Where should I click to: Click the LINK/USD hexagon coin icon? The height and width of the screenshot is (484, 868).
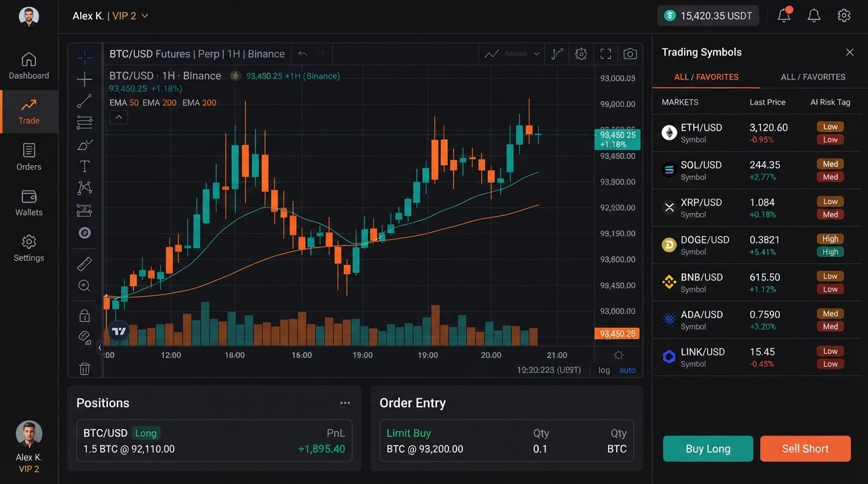point(669,357)
